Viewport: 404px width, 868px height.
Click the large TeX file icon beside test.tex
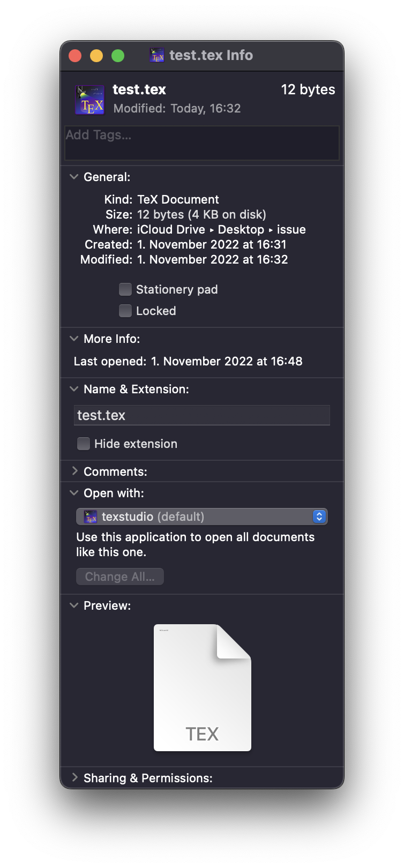(x=90, y=100)
